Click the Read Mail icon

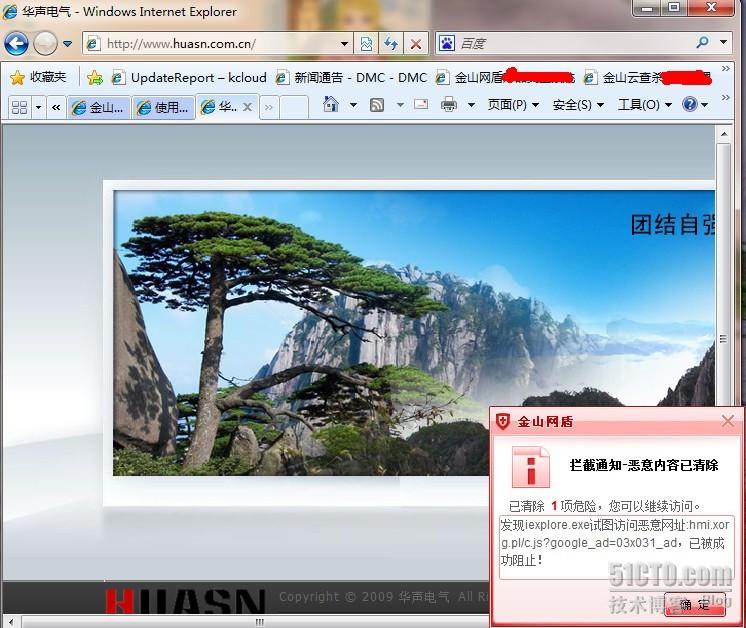click(421, 104)
